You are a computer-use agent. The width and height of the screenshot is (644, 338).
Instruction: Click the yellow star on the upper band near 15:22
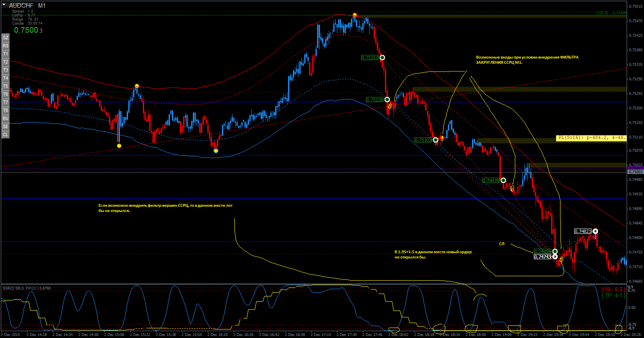(x=137, y=86)
